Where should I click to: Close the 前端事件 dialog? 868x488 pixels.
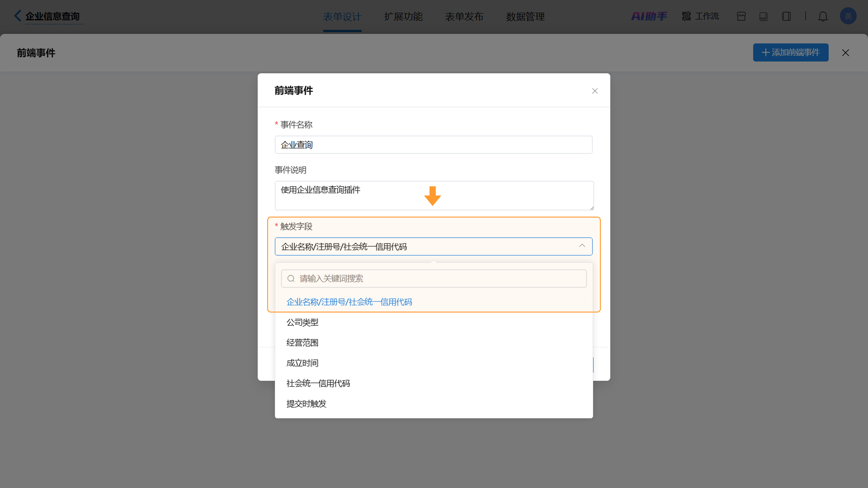595,91
